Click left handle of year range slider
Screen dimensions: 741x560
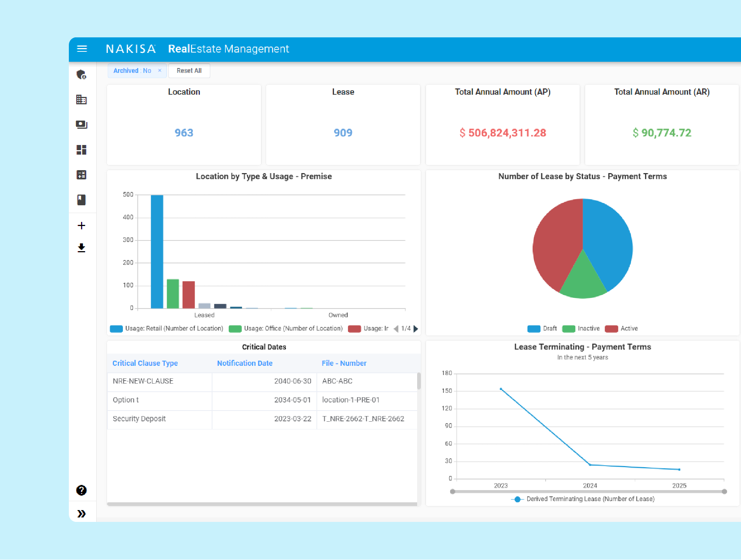tap(453, 492)
